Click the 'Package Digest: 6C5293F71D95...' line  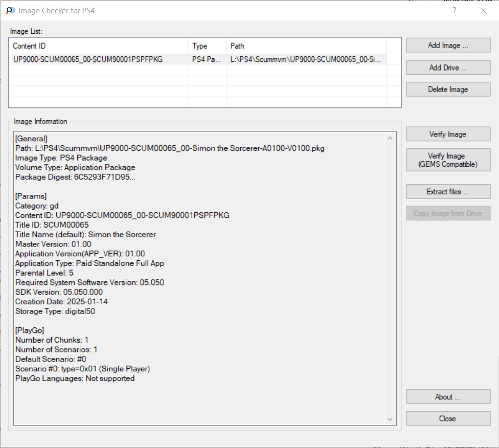point(75,177)
